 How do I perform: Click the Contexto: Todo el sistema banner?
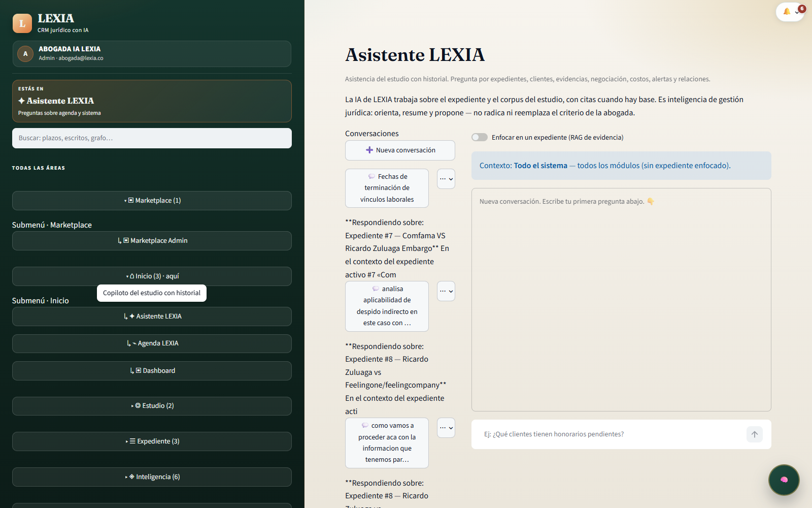tap(621, 166)
